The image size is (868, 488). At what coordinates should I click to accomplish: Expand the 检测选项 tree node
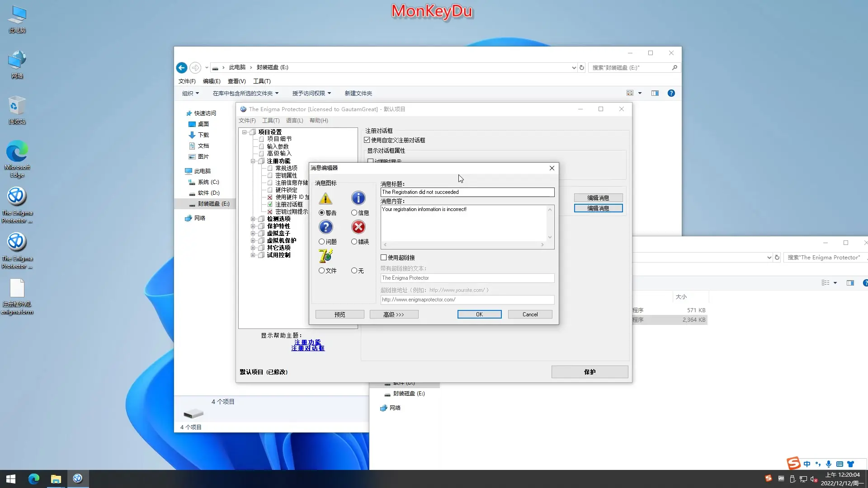pos(253,219)
